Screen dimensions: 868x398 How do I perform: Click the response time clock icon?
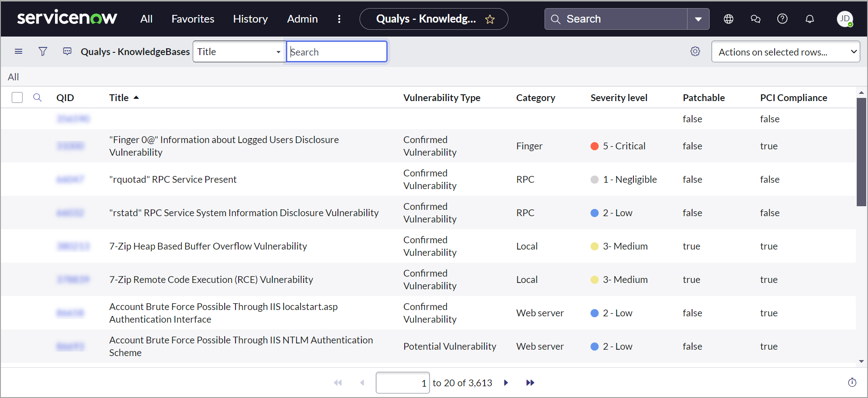tap(852, 383)
